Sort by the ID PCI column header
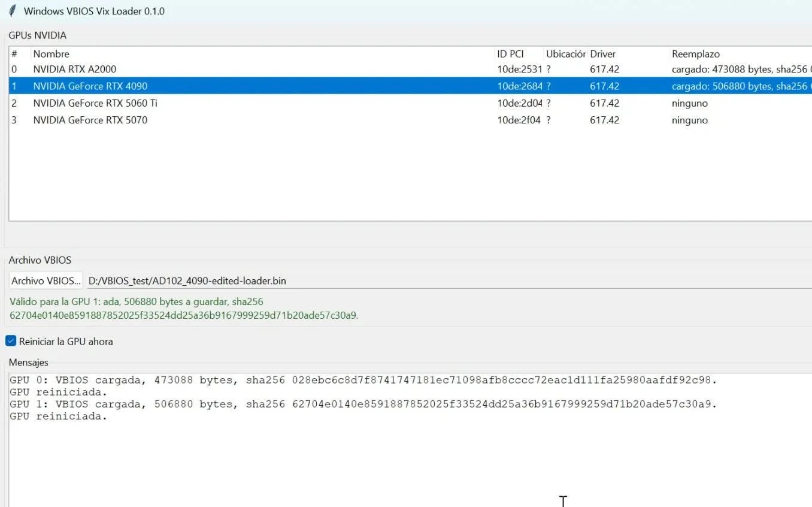Screen dimensions: 812x507 519,54
